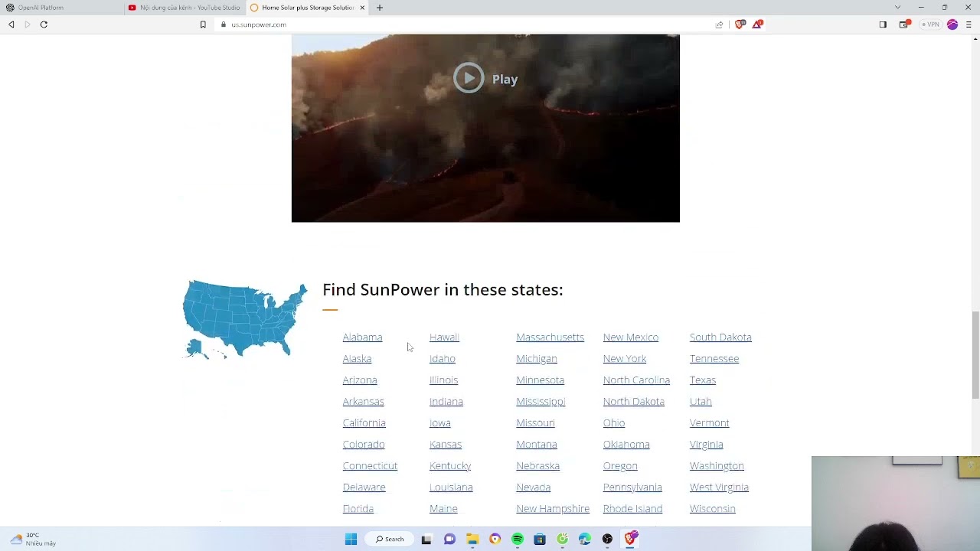This screenshot has width=980, height=551.
Task: Open the Rhode Island state link
Action: [x=632, y=508]
